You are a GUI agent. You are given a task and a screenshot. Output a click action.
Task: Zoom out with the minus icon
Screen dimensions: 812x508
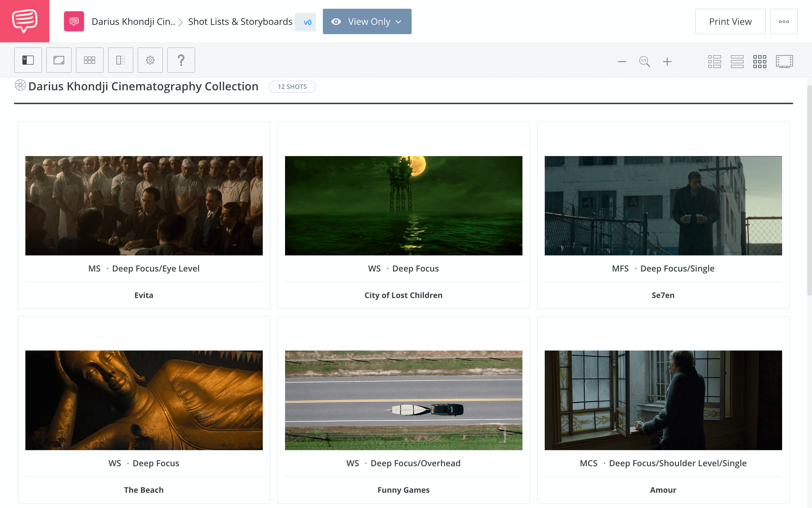pos(622,62)
